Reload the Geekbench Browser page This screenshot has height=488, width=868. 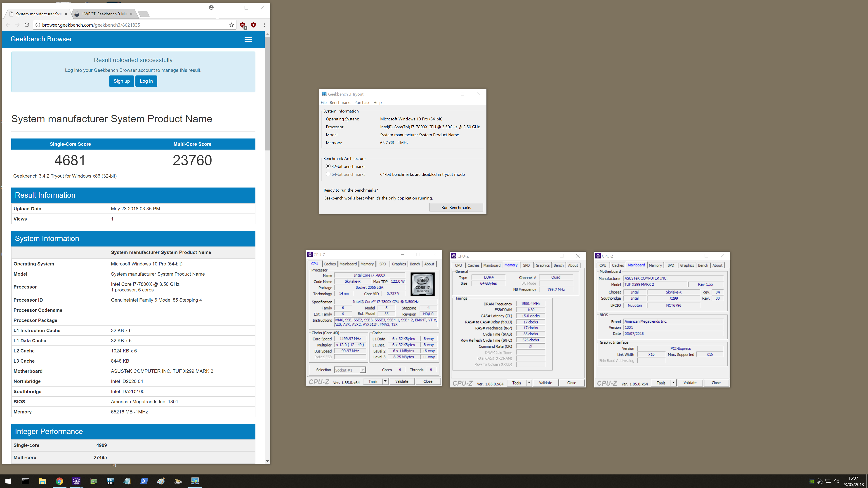point(27,25)
